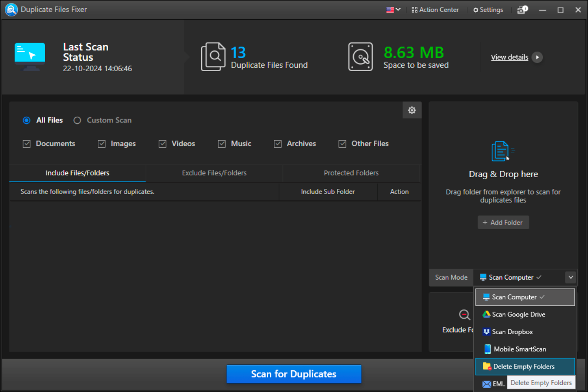
Task: Select the Custom Scan radio button
Action: click(77, 121)
